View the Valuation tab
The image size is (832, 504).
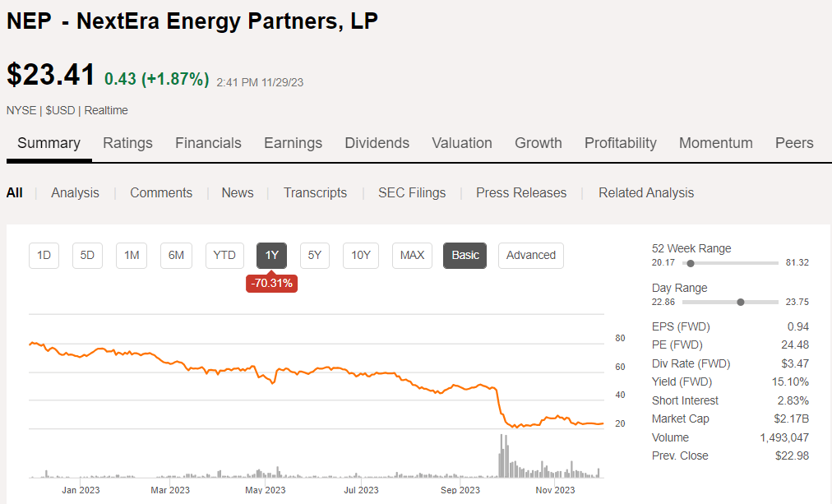461,142
